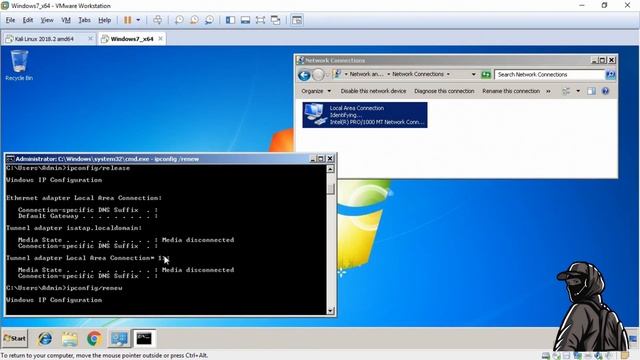Click Rename this connection

click(x=511, y=91)
